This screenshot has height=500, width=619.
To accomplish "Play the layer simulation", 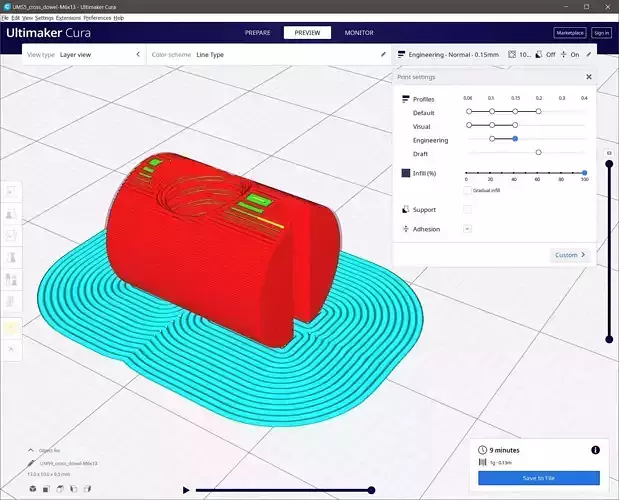I will (x=186, y=490).
